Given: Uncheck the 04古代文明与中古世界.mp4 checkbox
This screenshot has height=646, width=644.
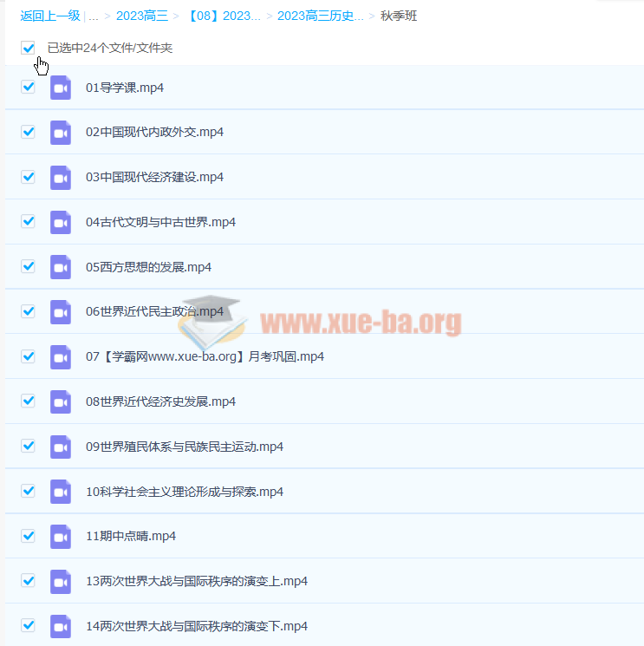Looking at the screenshot, I should (x=28, y=221).
